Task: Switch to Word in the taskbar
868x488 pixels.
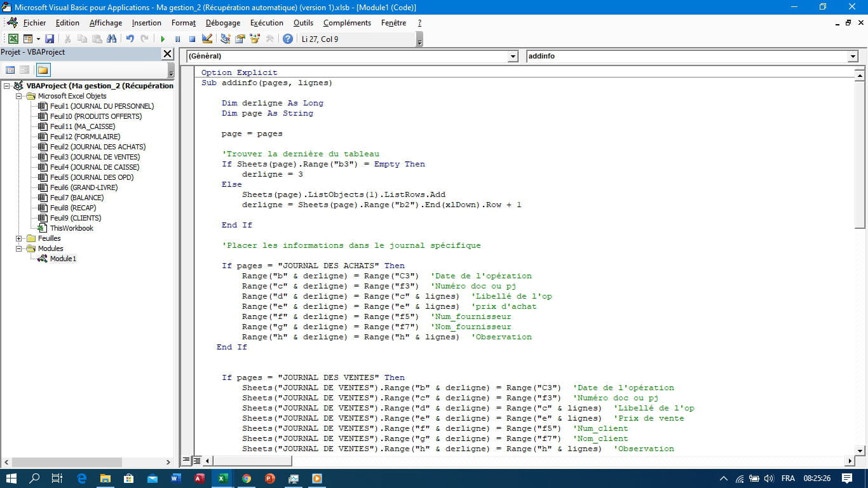Action: (x=176, y=478)
